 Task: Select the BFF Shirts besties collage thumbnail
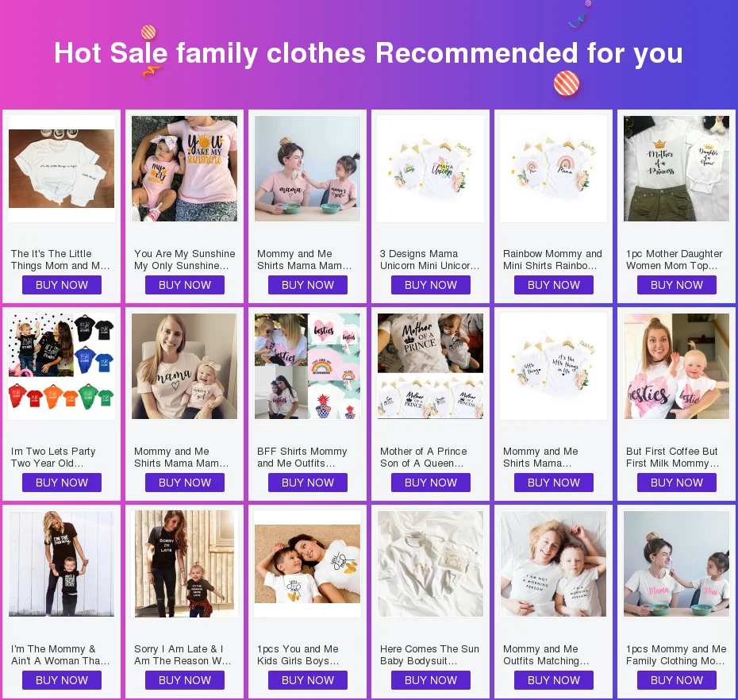[x=307, y=366]
